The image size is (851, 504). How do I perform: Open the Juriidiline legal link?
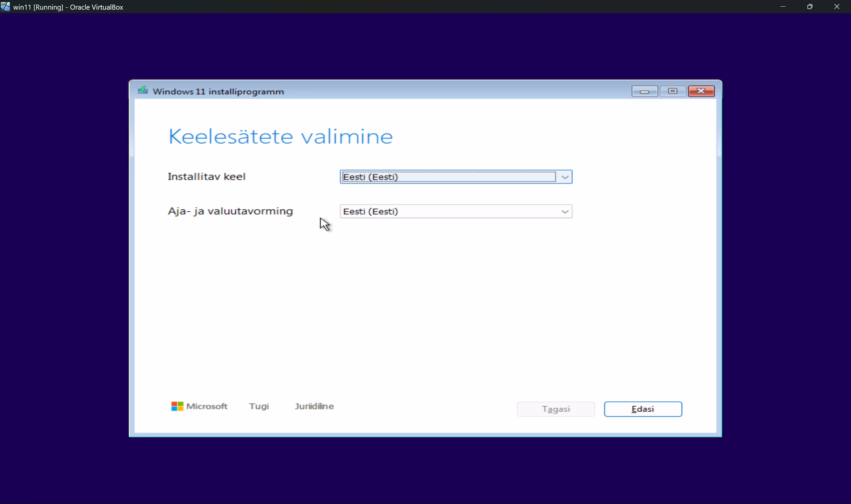[314, 406]
